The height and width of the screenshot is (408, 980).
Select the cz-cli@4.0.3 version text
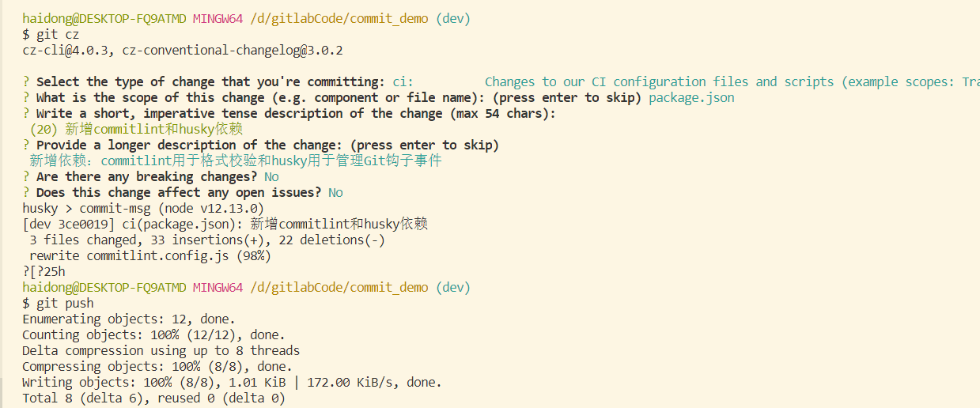(x=68, y=51)
